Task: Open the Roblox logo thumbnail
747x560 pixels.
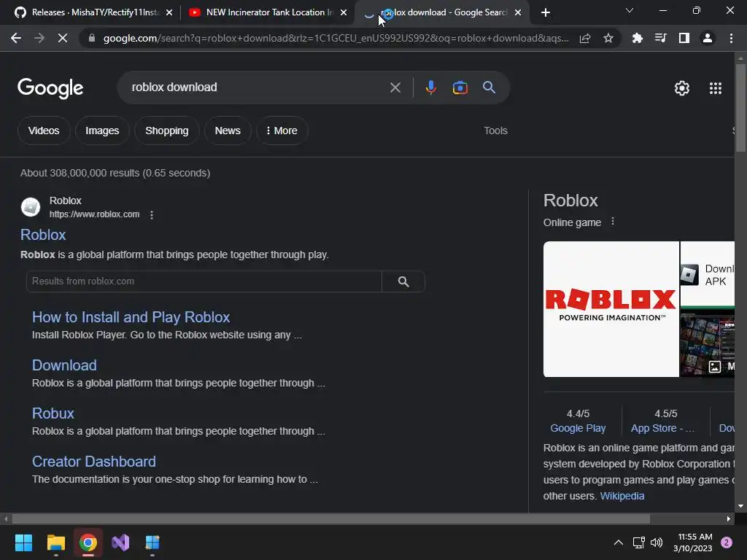Action: point(611,309)
